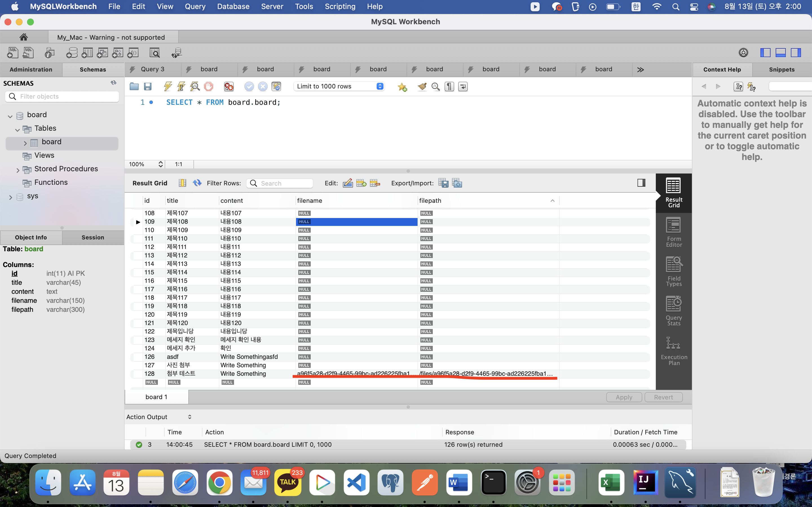Execute the query with lightning bolt icon

[x=168, y=86]
